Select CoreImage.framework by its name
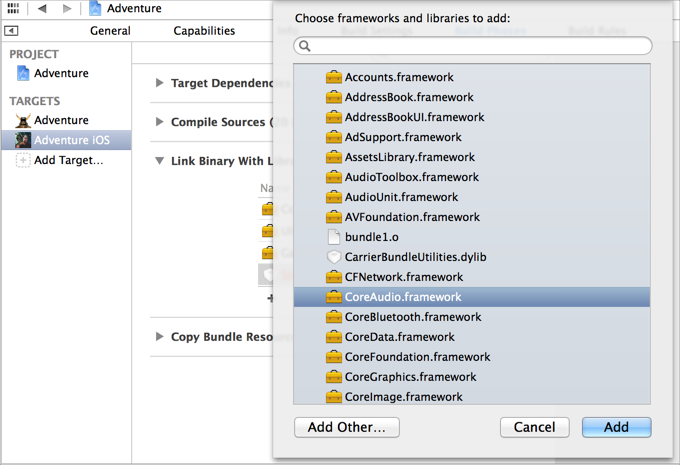The height and width of the screenshot is (465, 680). pos(403,396)
